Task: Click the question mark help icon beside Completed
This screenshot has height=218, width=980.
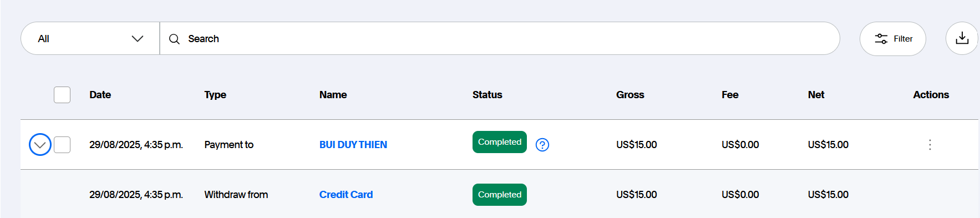Action: click(542, 145)
